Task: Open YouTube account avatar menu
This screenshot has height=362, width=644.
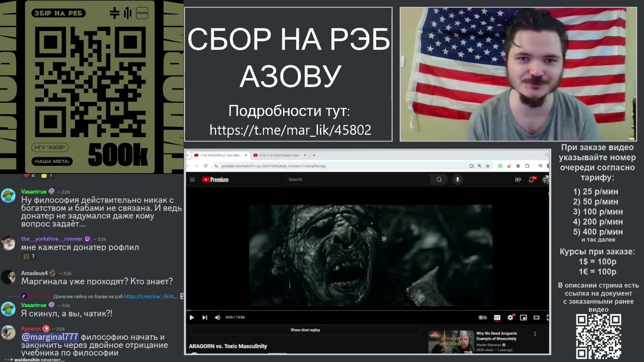Action: pos(546,179)
